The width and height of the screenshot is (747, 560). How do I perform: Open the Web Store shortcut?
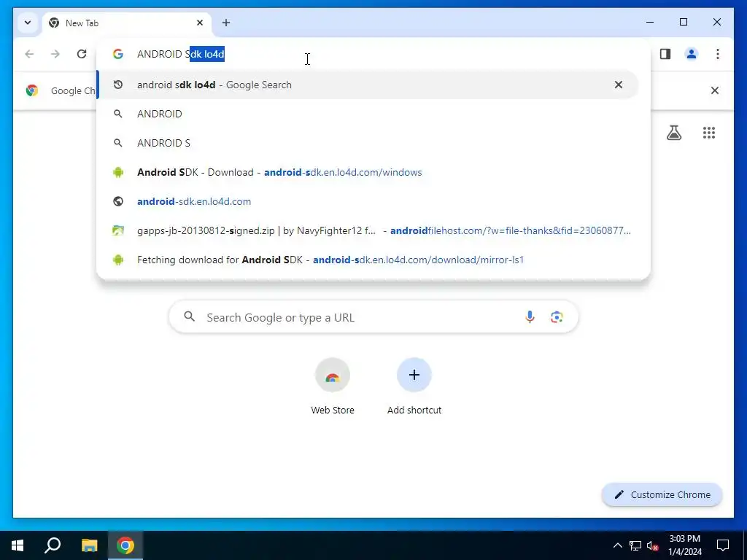tap(333, 386)
